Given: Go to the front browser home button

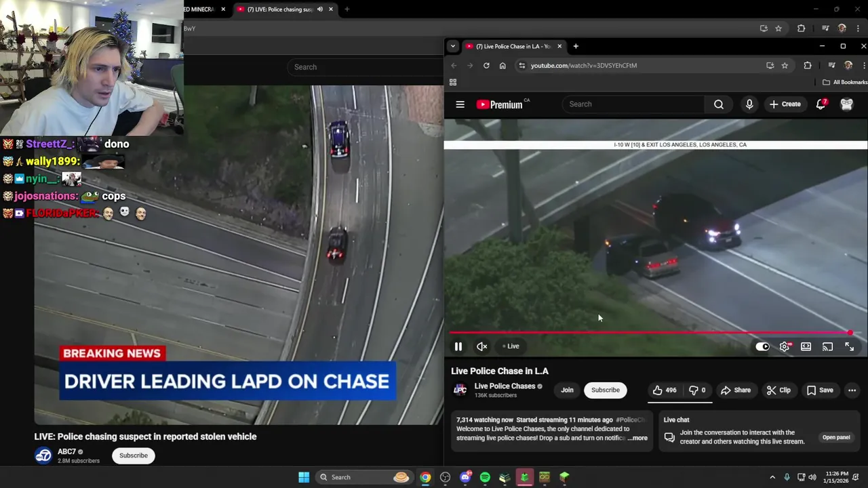Looking at the screenshot, I should pos(502,66).
